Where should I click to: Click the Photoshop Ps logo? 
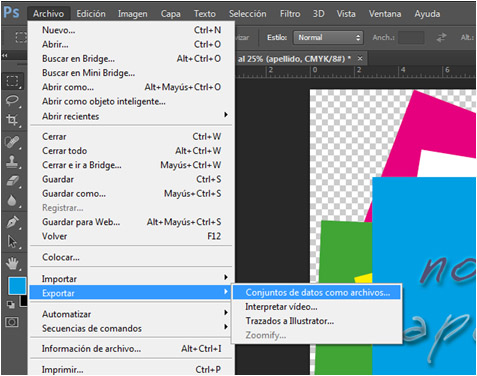(x=11, y=13)
